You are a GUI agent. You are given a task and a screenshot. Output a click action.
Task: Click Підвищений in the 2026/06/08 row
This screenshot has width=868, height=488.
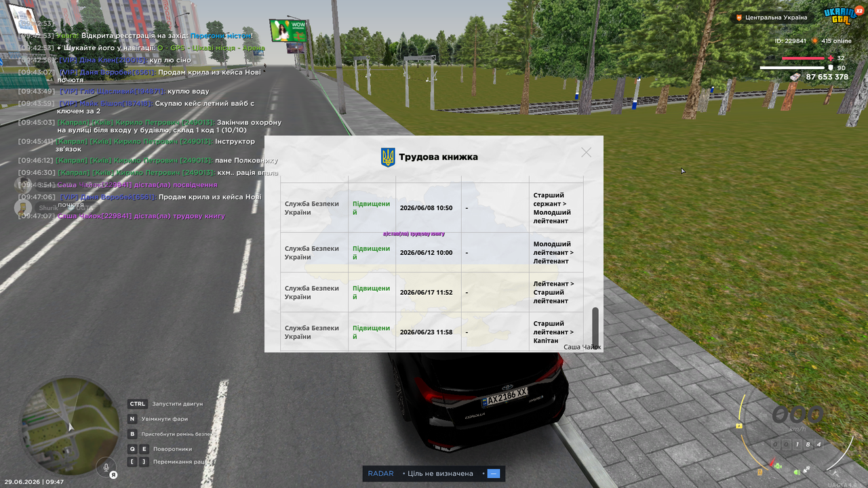pos(371,208)
